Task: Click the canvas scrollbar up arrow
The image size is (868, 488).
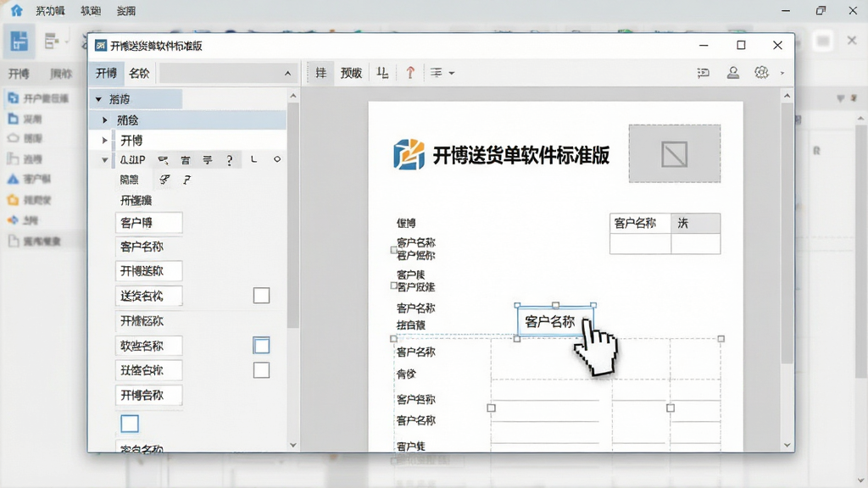Action: pos(787,96)
